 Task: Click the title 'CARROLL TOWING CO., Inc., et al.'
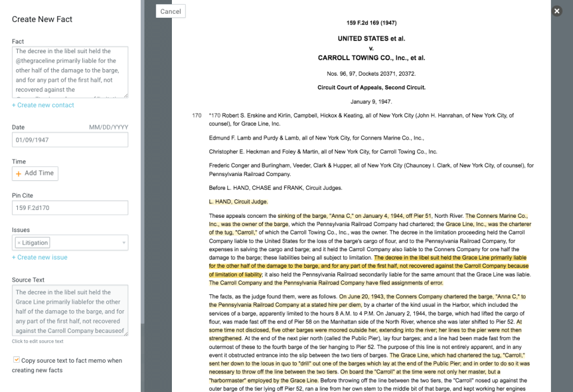tap(371, 58)
